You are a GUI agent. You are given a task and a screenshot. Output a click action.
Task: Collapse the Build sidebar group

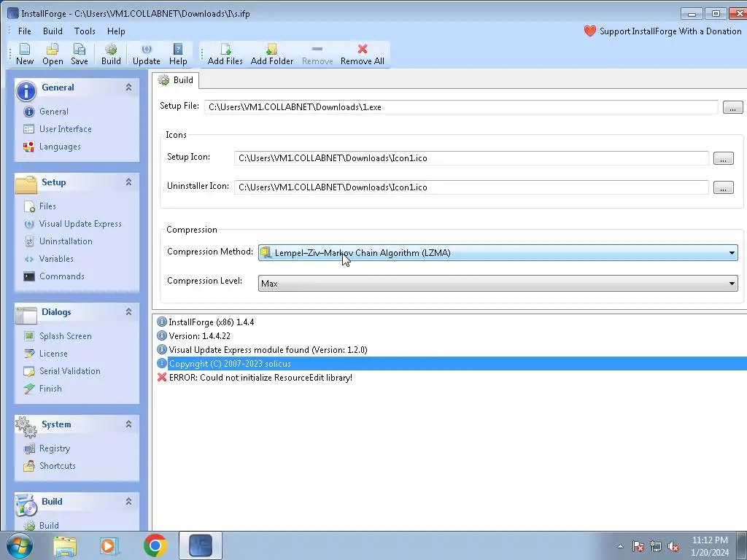pos(128,501)
